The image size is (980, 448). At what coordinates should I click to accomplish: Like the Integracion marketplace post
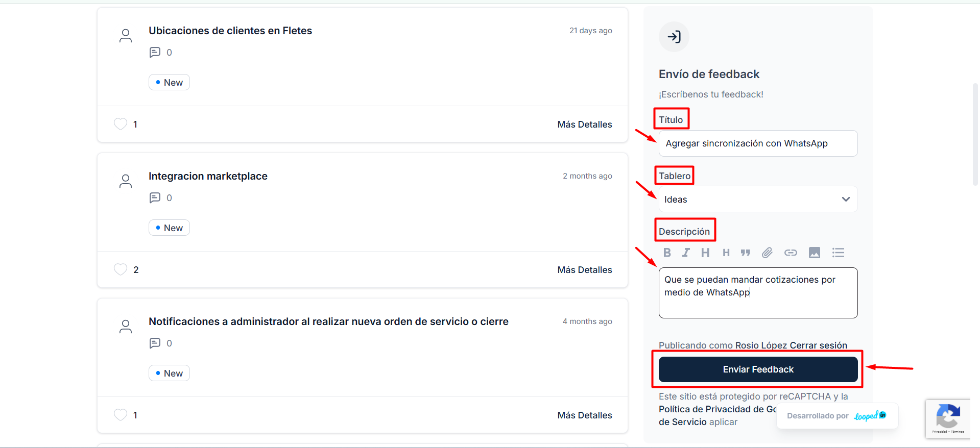tap(121, 269)
